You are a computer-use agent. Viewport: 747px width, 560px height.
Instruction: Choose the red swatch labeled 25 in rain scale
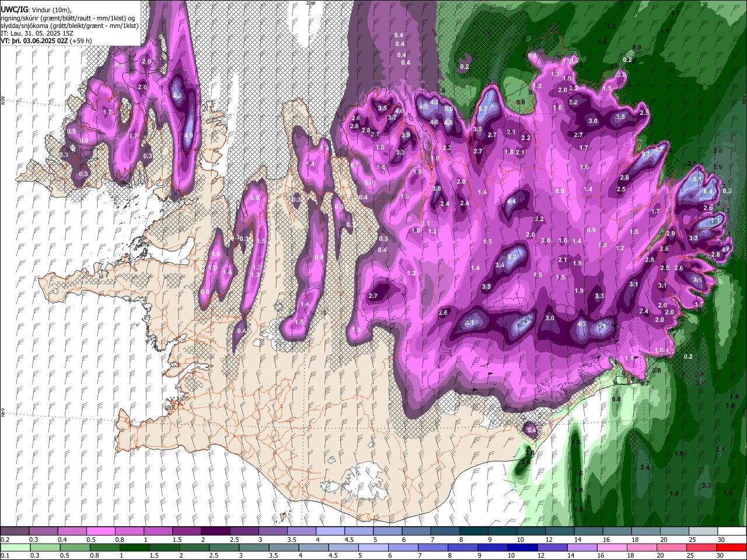coord(701,547)
